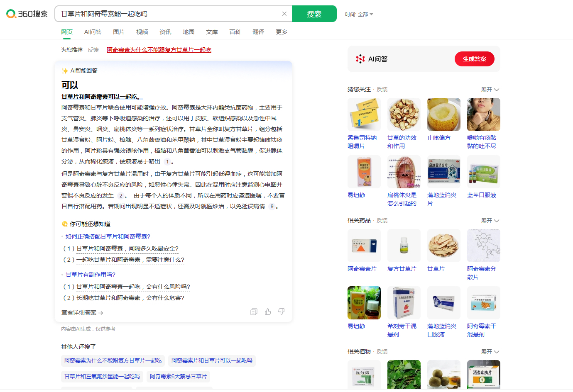The height and width of the screenshot is (392, 573).
Task: Open sub-question 一起吃甘草片和阿奇霉素，需要注意什么?
Action: (130, 260)
